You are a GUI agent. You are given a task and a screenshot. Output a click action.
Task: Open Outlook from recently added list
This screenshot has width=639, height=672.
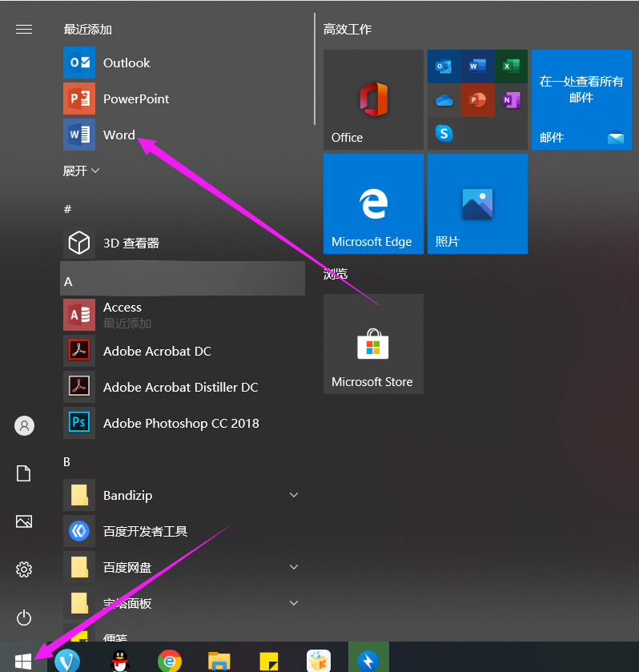[x=183, y=63]
